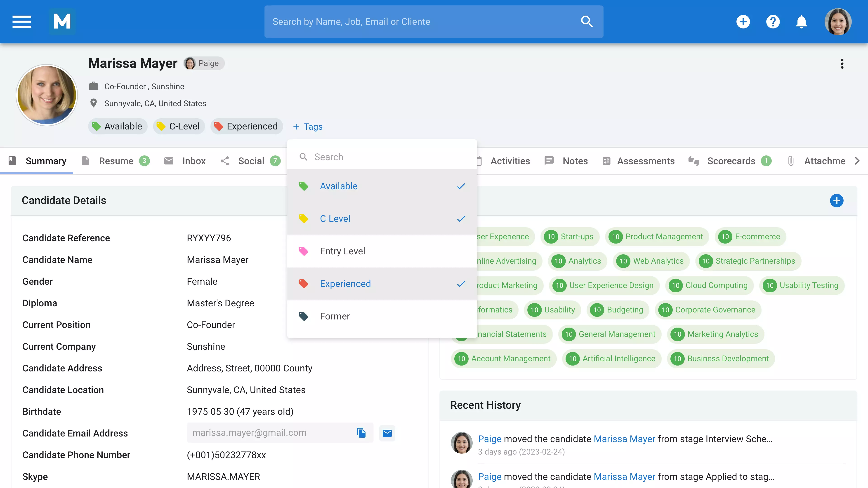Click the magnifier icon in search bar
868x488 pixels.
click(587, 21)
